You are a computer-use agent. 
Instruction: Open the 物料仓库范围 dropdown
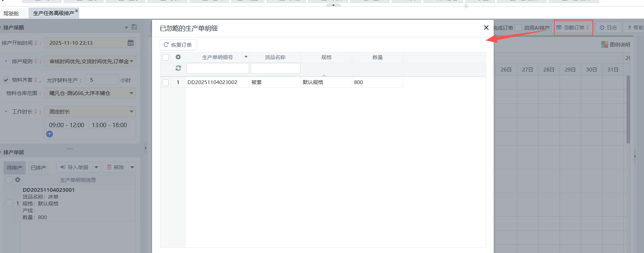(131, 93)
